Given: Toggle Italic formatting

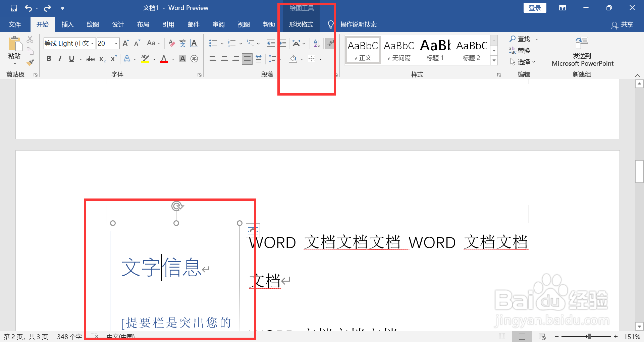Looking at the screenshot, I should click(60, 59).
